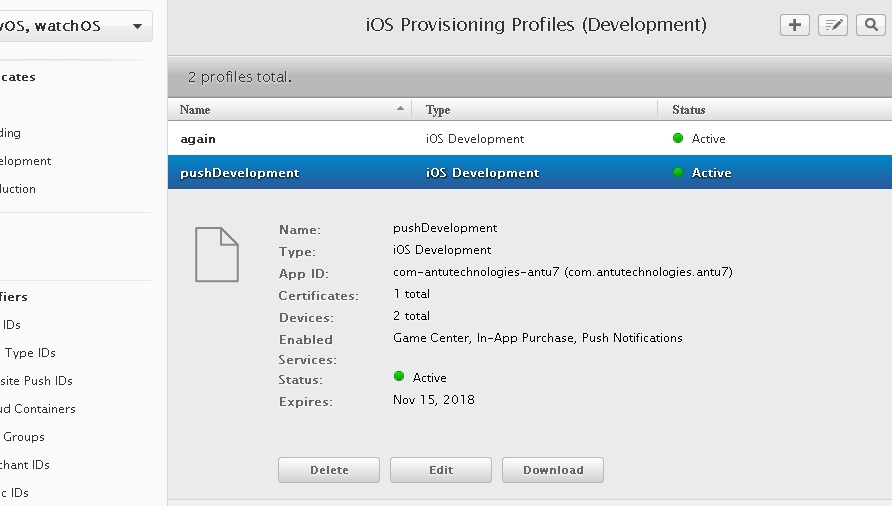Select the pushDevelopment profile row
The image size is (892, 506).
530,172
